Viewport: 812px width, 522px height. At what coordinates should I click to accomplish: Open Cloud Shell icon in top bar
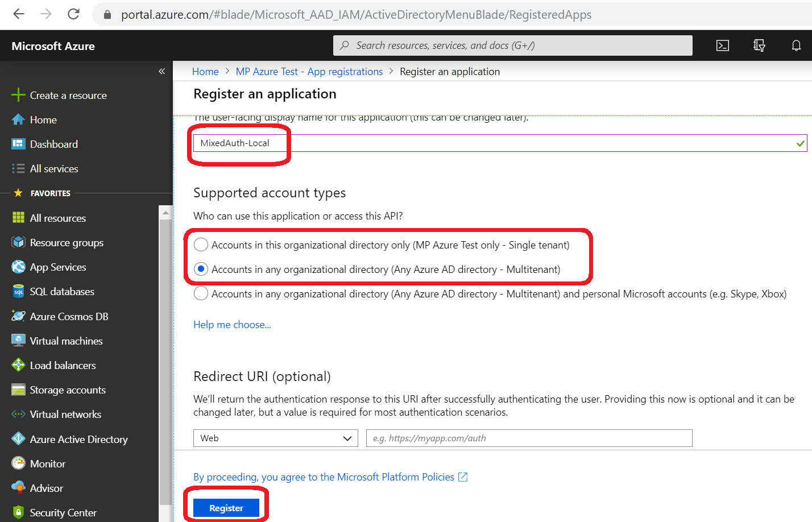[x=722, y=45]
